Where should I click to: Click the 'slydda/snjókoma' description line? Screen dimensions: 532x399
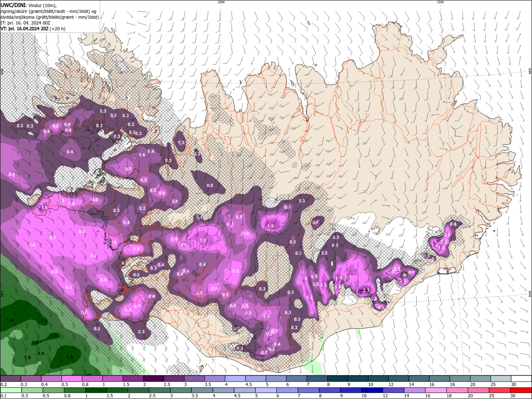49,17
